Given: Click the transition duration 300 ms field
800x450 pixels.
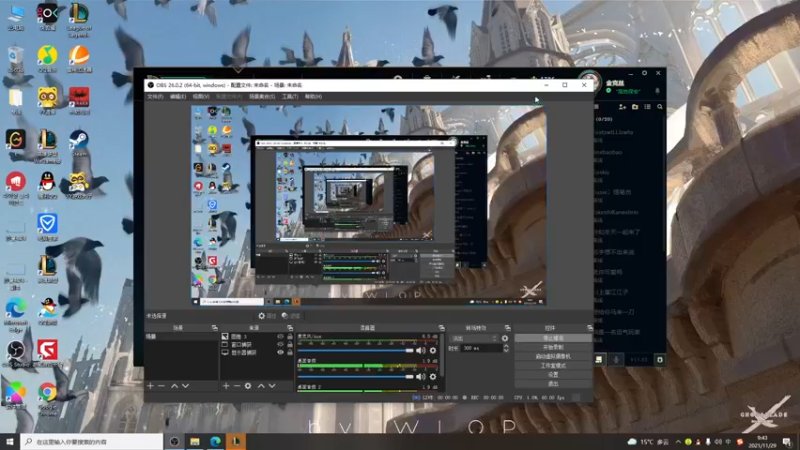Looking at the screenshot, I should 481,348.
